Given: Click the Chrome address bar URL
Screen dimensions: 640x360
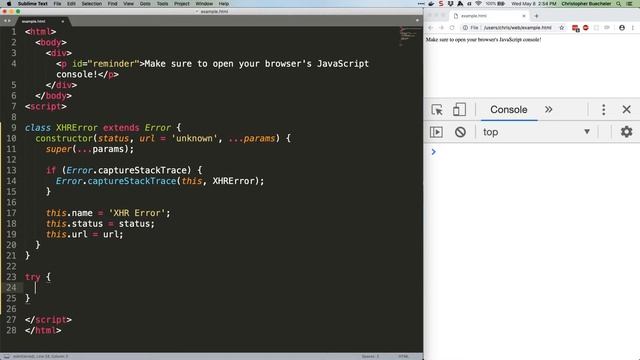Looking at the screenshot, I should (x=518, y=28).
